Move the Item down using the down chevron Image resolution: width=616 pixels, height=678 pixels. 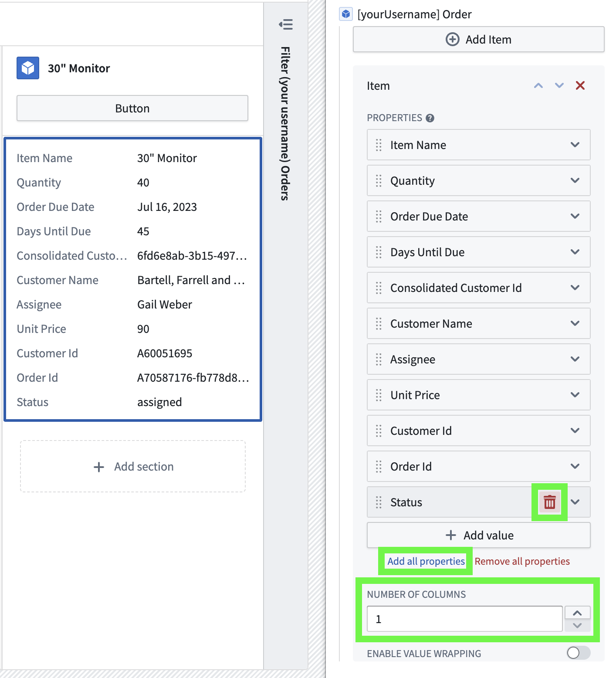[559, 85]
